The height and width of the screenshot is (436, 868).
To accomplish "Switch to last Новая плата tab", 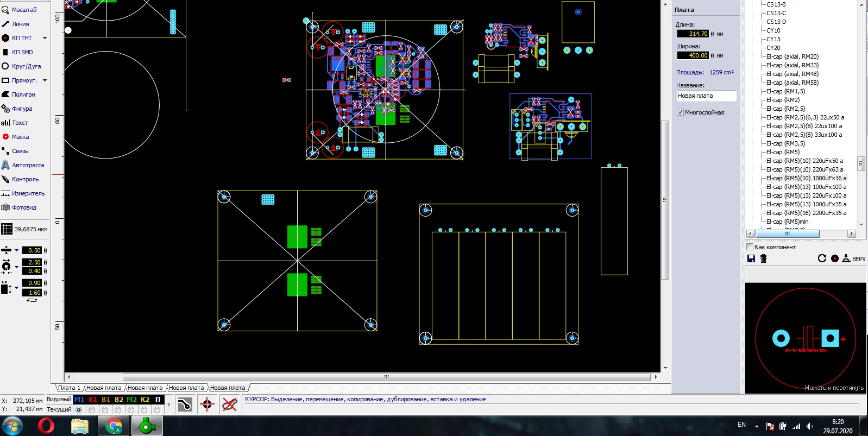I will click(228, 388).
